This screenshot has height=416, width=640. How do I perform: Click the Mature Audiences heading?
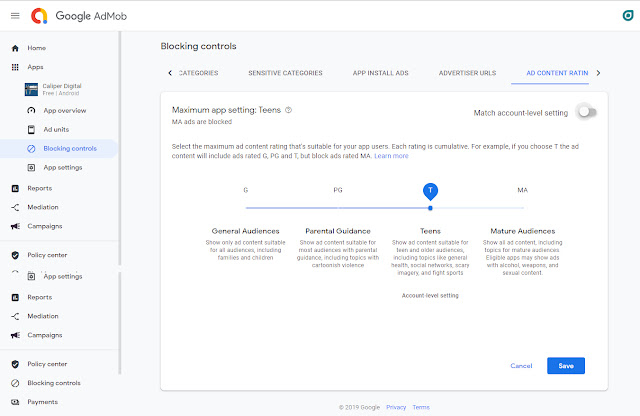click(523, 231)
